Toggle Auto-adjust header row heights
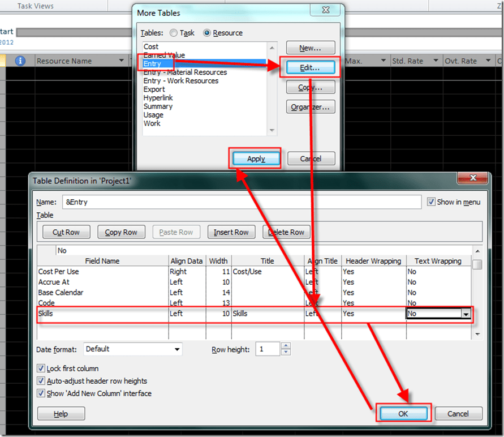 (x=41, y=381)
